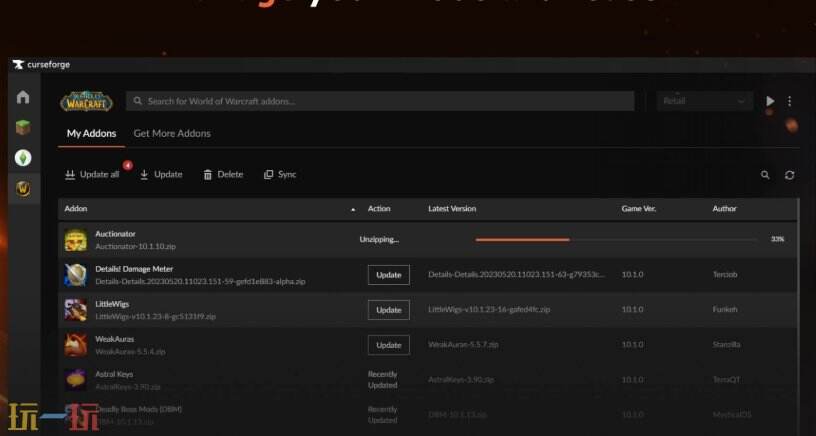Update the LittleWigs addon

click(x=388, y=310)
